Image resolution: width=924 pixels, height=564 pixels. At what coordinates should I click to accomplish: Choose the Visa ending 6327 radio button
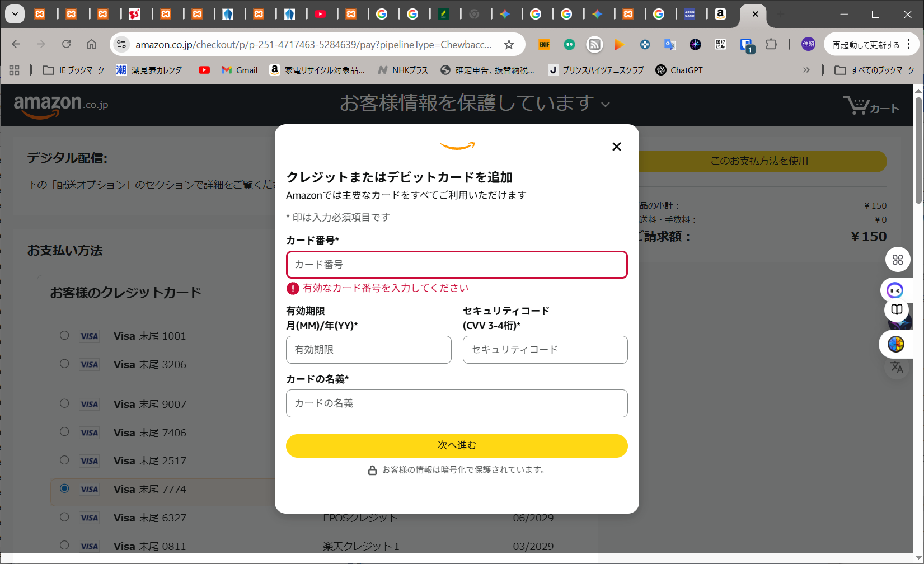(x=64, y=517)
